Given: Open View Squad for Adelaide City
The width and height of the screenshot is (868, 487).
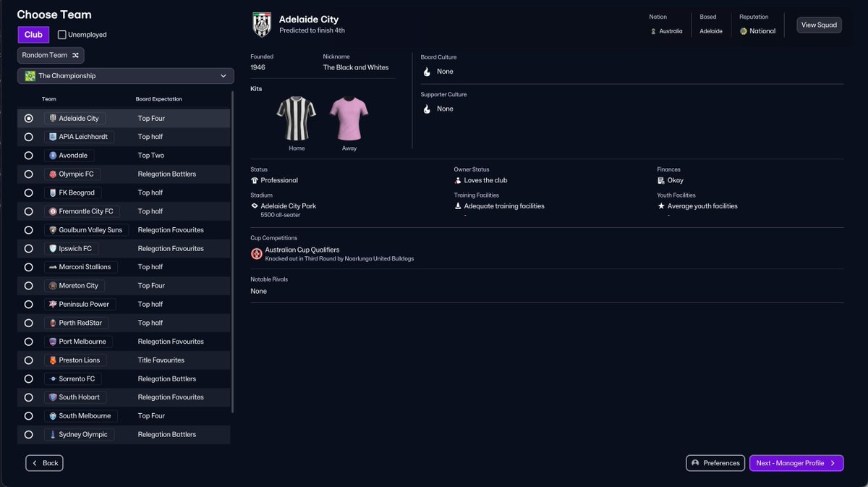Looking at the screenshot, I should (x=819, y=25).
